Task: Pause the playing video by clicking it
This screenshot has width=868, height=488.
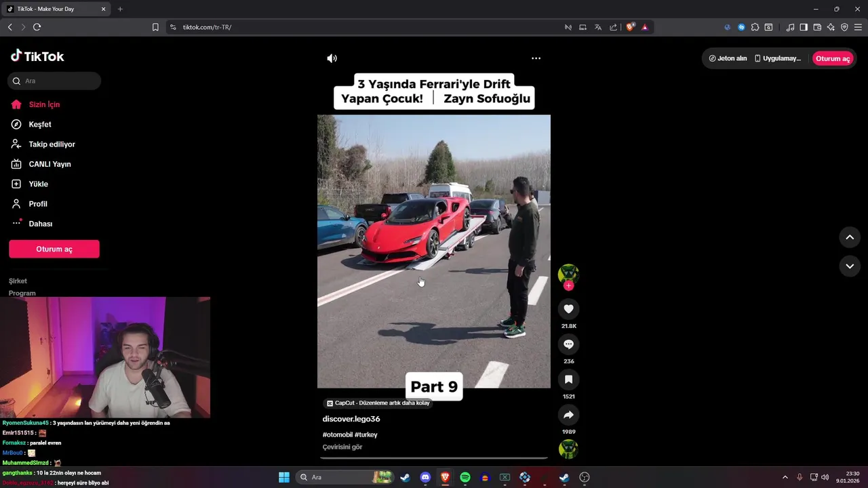Action: pos(434,251)
